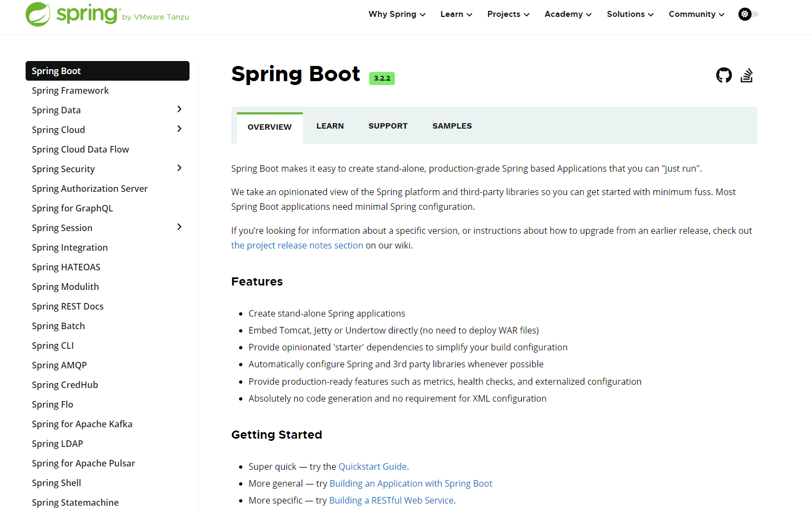
Task: Click 'Create stand-alone Spring applications' bullet
Action: [x=327, y=313]
